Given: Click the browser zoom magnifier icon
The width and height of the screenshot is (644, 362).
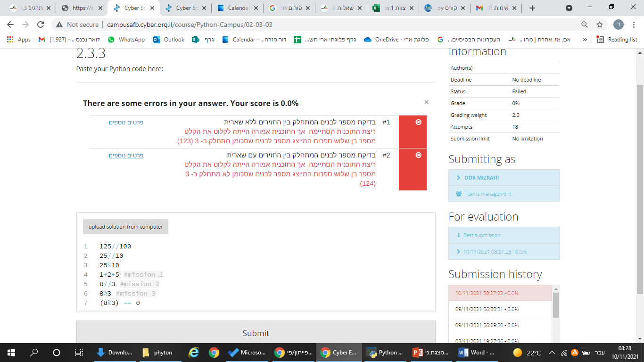Looking at the screenshot, I should click(585, 25).
